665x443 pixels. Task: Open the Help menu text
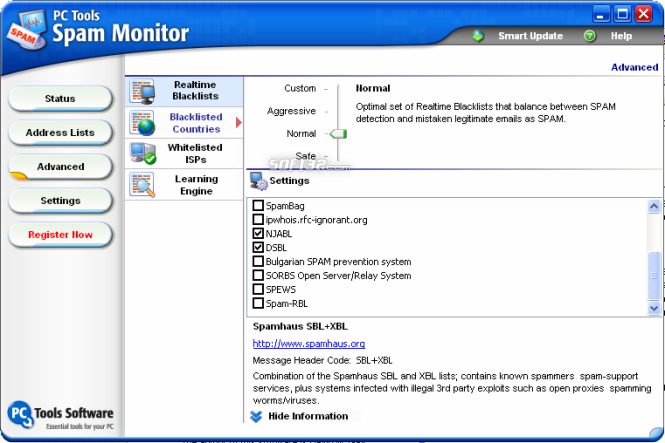[x=621, y=36]
